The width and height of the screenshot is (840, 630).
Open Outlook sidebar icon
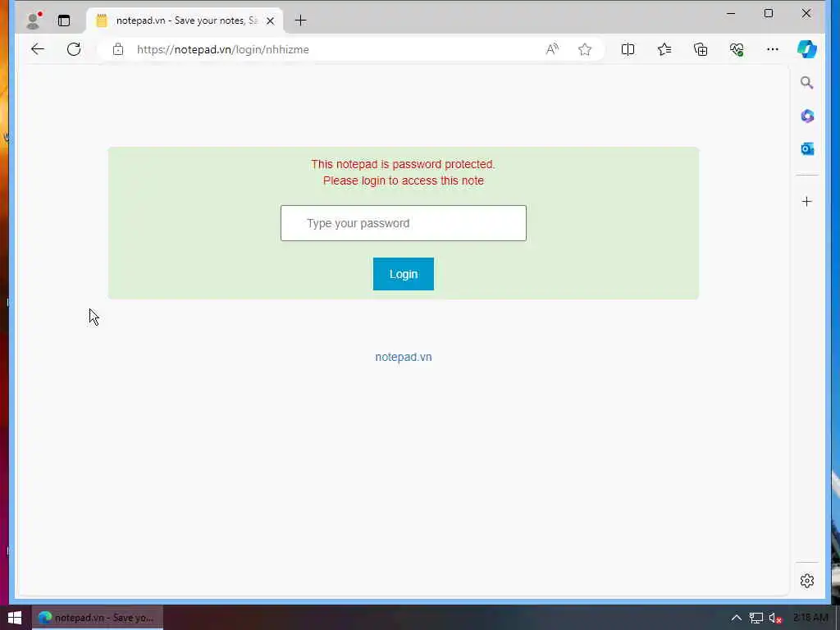[x=807, y=149]
